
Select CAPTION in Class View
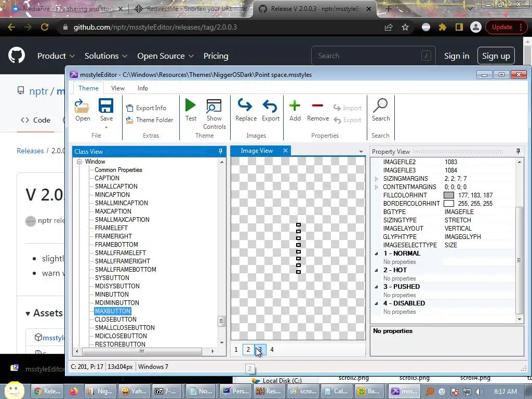107,178
